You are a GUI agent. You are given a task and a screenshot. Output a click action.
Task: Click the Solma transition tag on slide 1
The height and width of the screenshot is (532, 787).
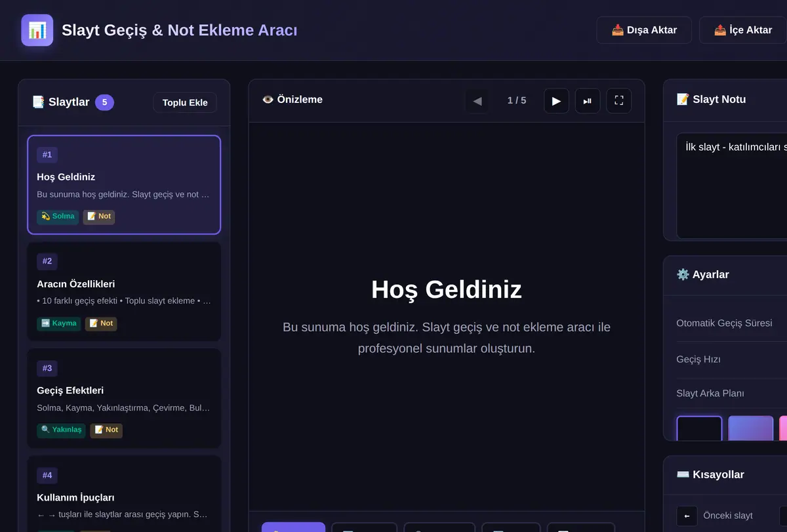(x=58, y=216)
